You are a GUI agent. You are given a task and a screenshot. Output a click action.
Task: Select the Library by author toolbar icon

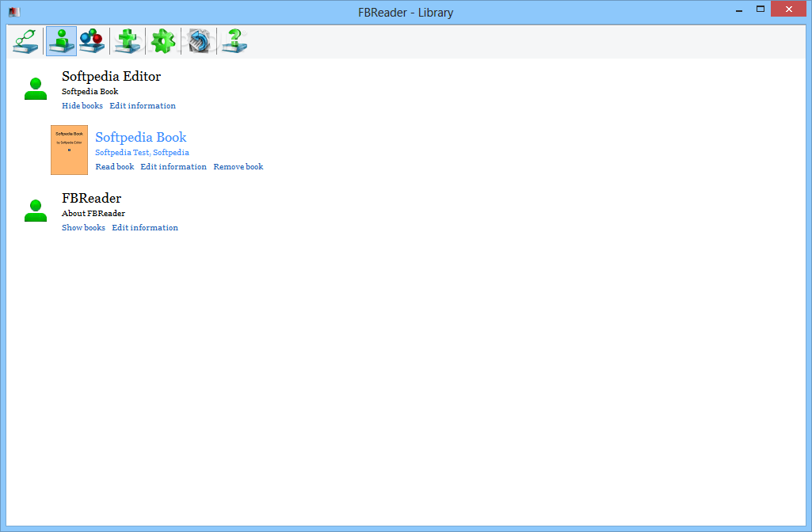coord(61,41)
